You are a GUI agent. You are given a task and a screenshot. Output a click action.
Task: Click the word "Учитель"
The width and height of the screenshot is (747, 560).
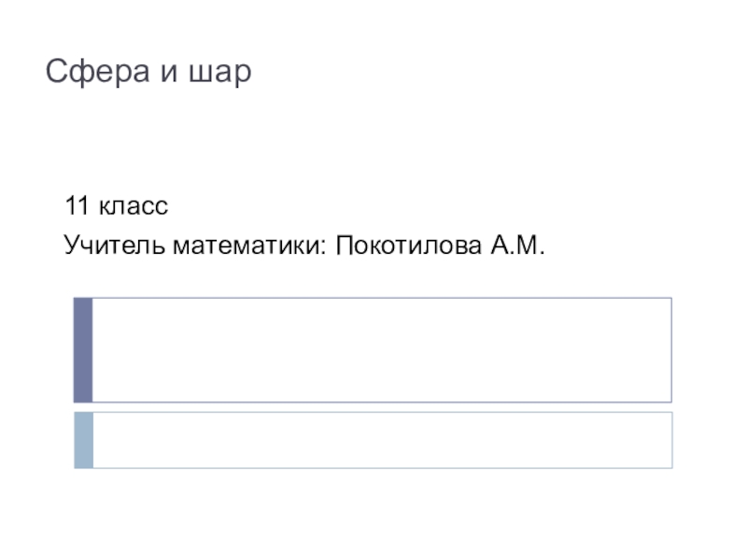(x=102, y=246)
